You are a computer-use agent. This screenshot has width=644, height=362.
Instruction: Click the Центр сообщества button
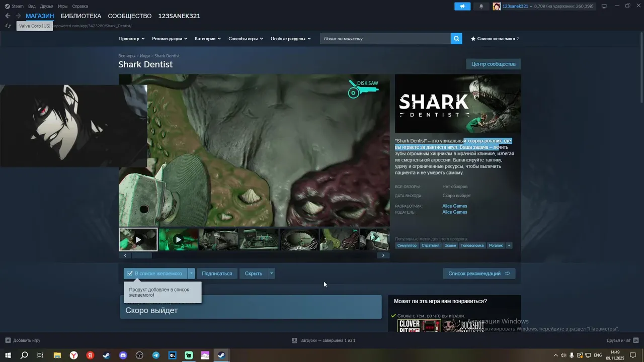point(494,64)
